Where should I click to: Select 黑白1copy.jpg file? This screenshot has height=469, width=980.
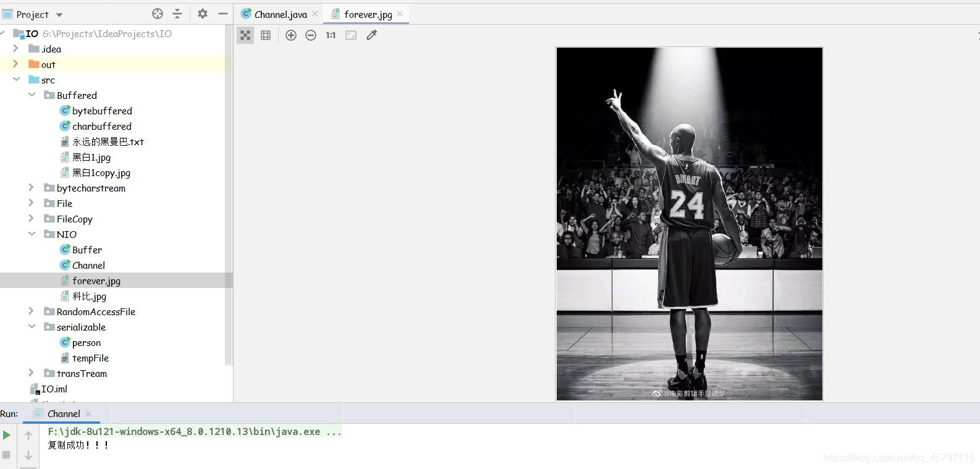click(101, 172)
